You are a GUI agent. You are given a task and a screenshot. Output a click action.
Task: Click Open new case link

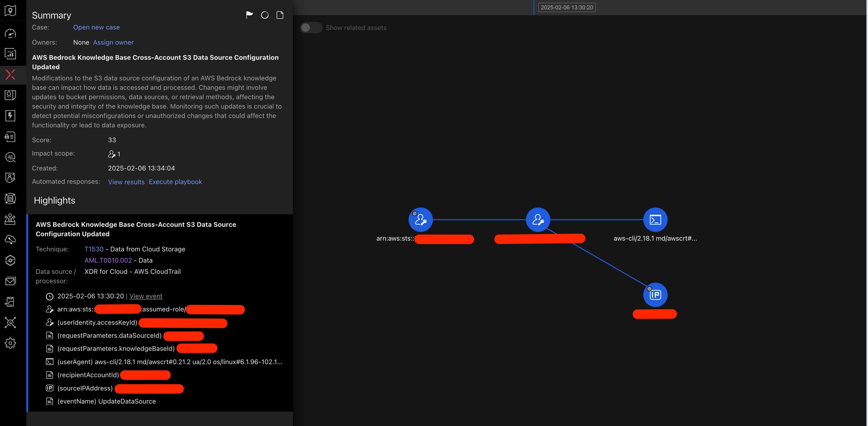pyautogui.click(x=96, y=27)
